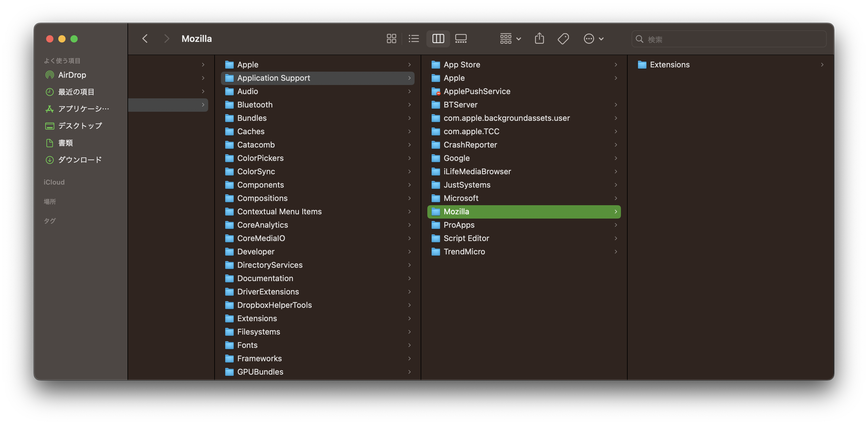Click the search field
Viewport: 868px width, 425px height.
pyautogui.click(x=728, y=39)
